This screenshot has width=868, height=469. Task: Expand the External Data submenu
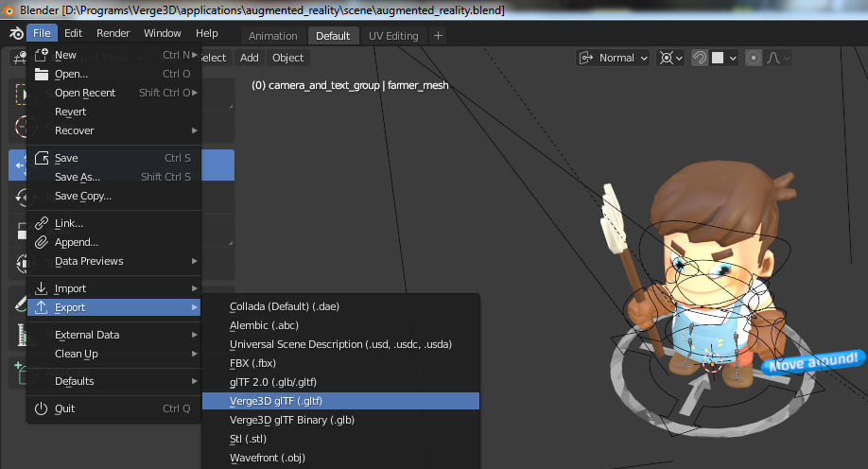(x=114, y=335)
